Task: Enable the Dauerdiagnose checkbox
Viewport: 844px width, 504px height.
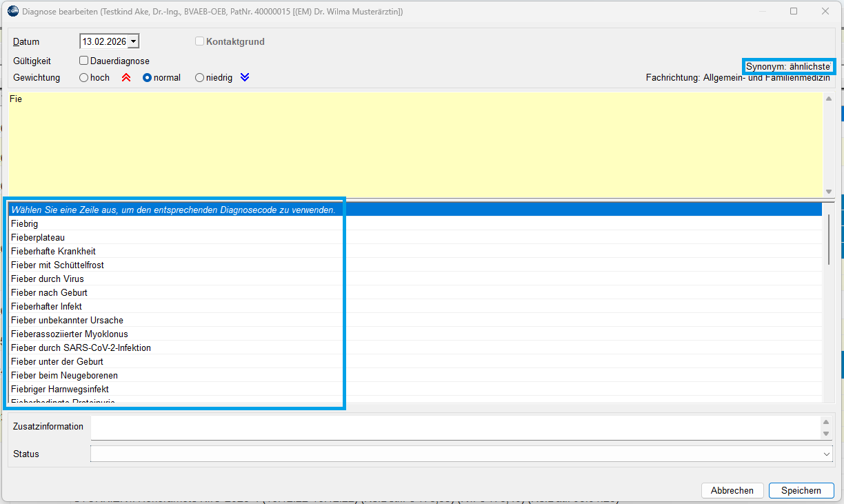Action: [x=84, y=61]
